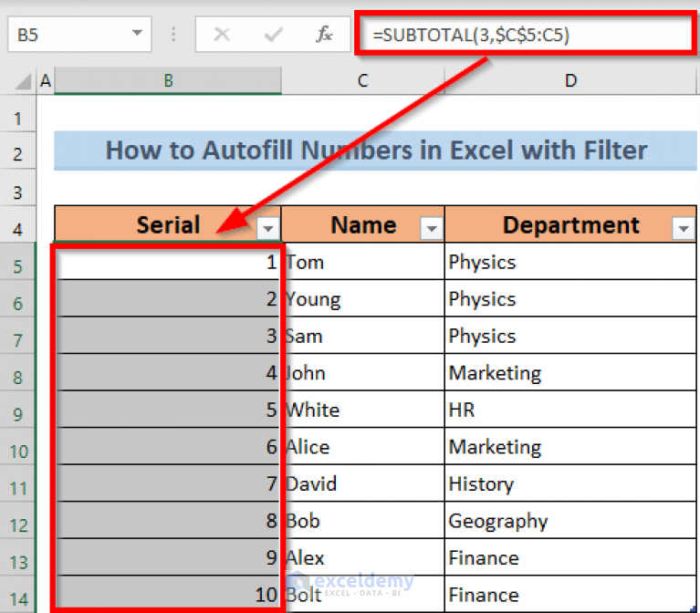Select row 3 header
Screen dimensions: 700x613
(x=18, y=188)
